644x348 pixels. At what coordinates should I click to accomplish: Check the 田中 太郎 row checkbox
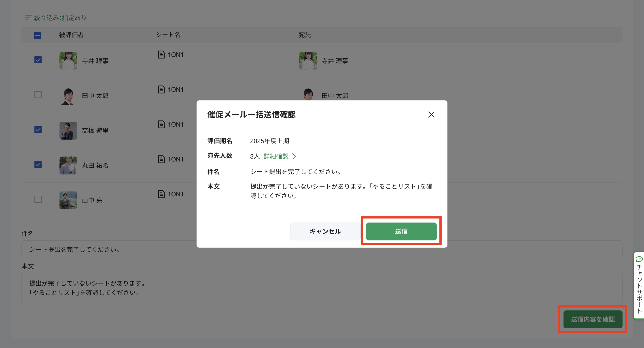pos(38,95)
